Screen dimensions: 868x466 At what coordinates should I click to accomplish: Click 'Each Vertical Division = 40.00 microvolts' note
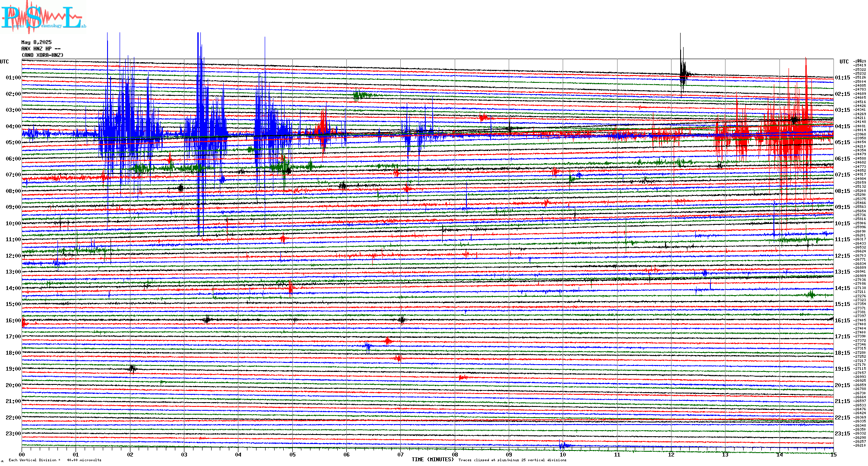(55, 460)
